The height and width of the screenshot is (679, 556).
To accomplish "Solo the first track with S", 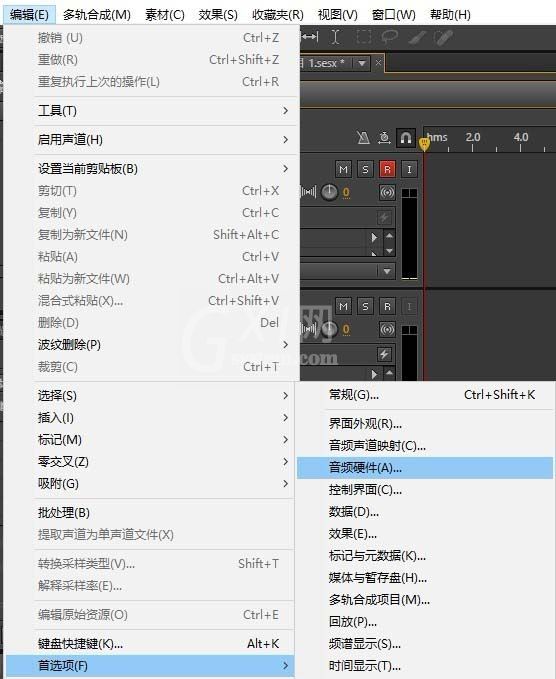I will click(x=365, y=169).
